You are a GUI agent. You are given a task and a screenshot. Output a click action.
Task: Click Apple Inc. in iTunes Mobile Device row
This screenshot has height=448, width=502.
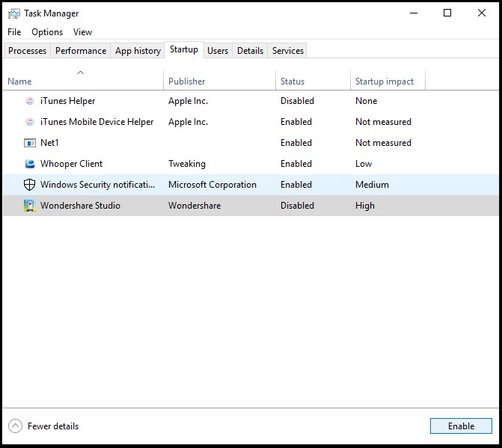coord(189,122)
